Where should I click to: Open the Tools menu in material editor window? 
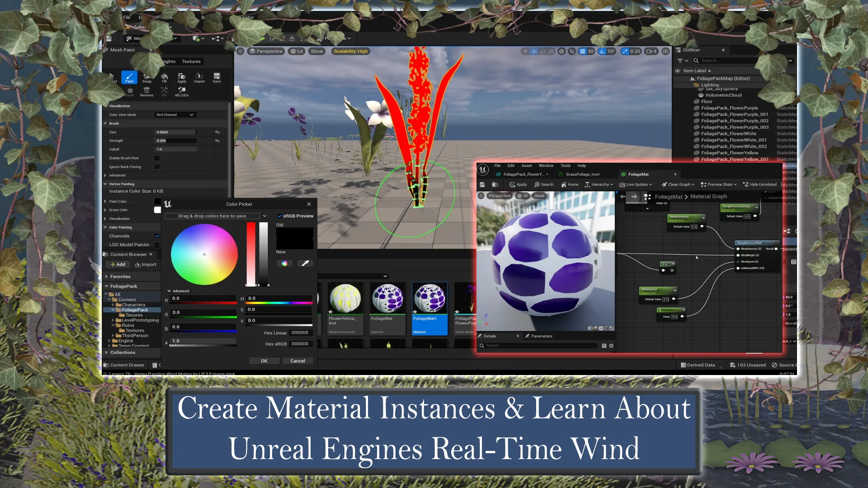[x=565, y=165]
